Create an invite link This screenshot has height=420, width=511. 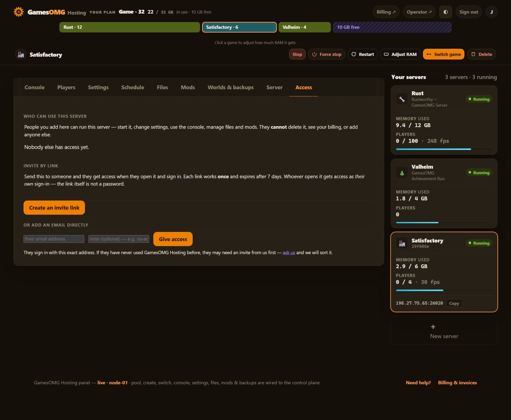coord(54,208)
